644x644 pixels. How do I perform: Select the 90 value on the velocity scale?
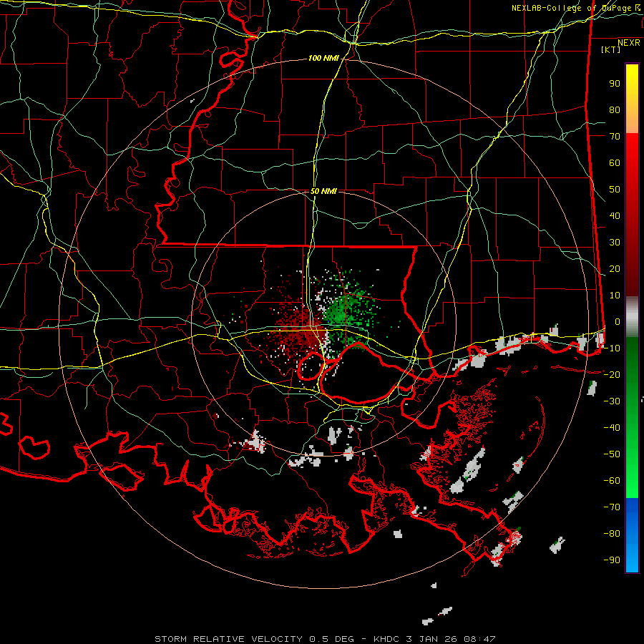(615, 84)
